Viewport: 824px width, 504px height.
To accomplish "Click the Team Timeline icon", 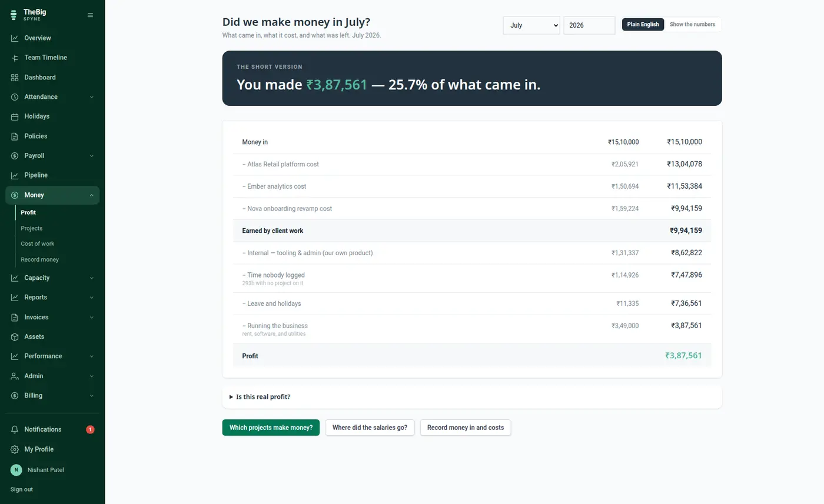I will [x=15, y=58].
